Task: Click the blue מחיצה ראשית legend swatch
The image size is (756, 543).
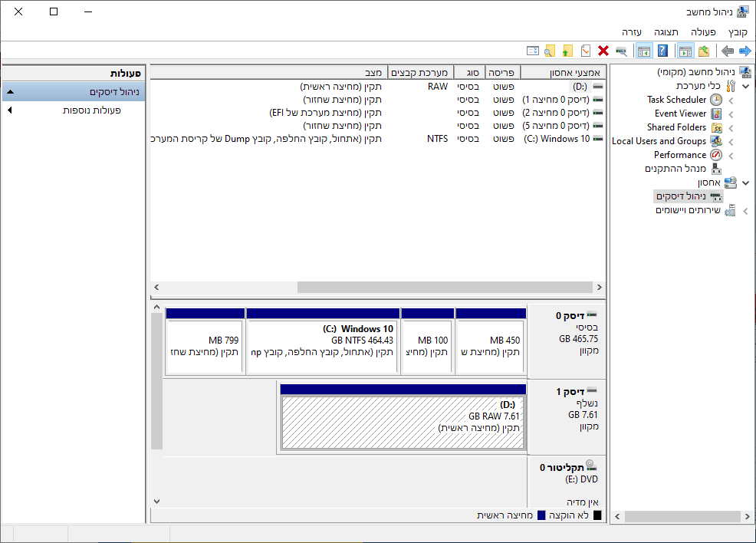Action: (x=541, y=515)
